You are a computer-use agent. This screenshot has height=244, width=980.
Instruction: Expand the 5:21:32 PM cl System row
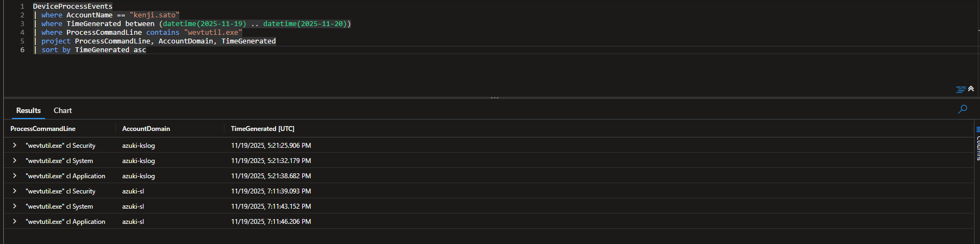click(15, 161)
